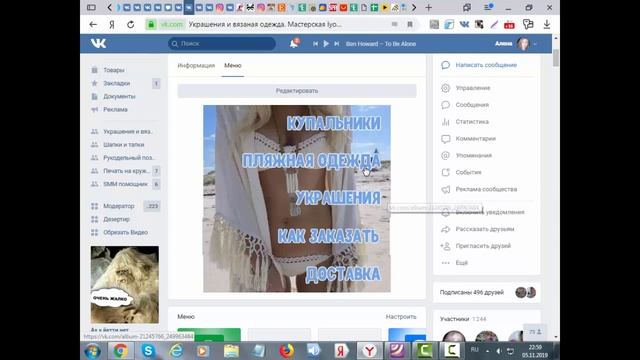
Task: Click ДОСТАВКА on menu image
Action: point(343,273)
